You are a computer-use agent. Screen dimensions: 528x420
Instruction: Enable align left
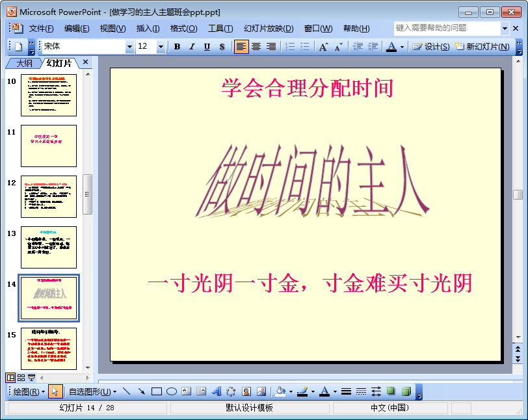241,47
